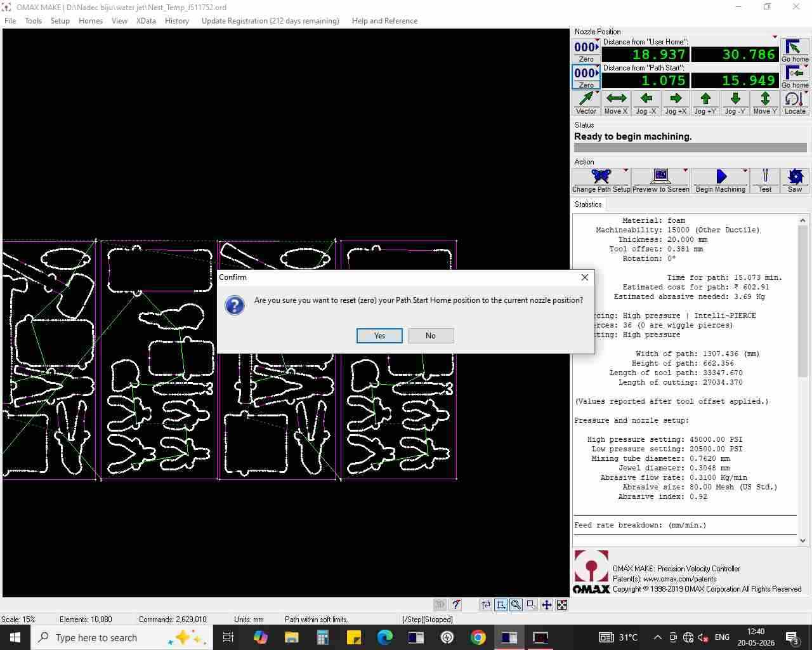Open the dropdown arrow above the Go home buttons
Viewport: 812px width, 650px height.
(x=775, y=37)
